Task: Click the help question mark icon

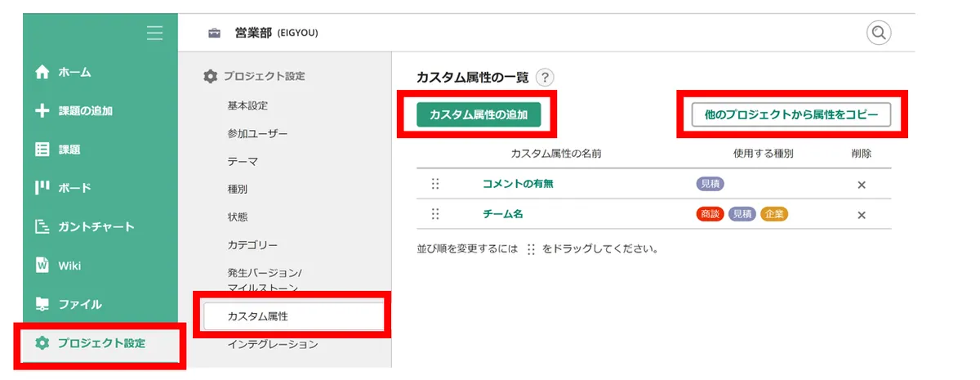Action: pyautogui.click(x=545, y=78)
